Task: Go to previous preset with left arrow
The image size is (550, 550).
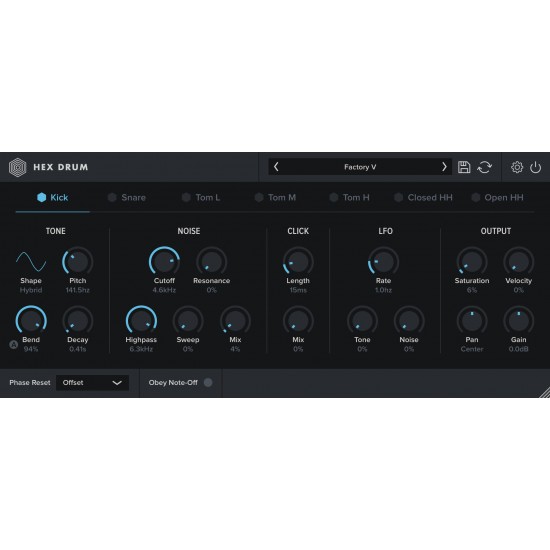Action: (276, 167)
